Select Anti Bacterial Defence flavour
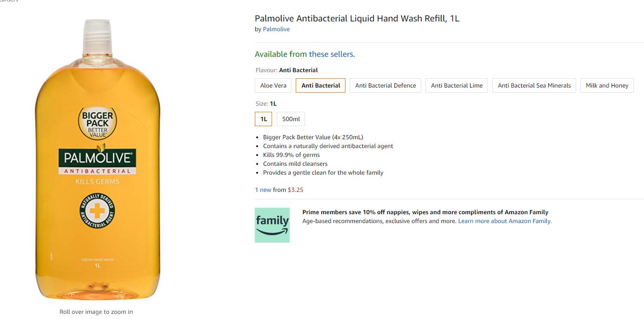644x319 pixels. coord(385,86)
